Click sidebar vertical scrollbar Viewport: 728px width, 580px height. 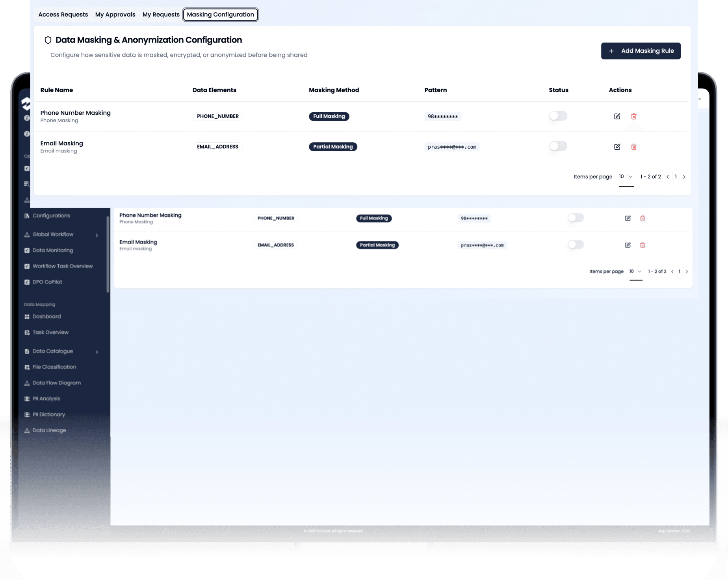[108, 255]
